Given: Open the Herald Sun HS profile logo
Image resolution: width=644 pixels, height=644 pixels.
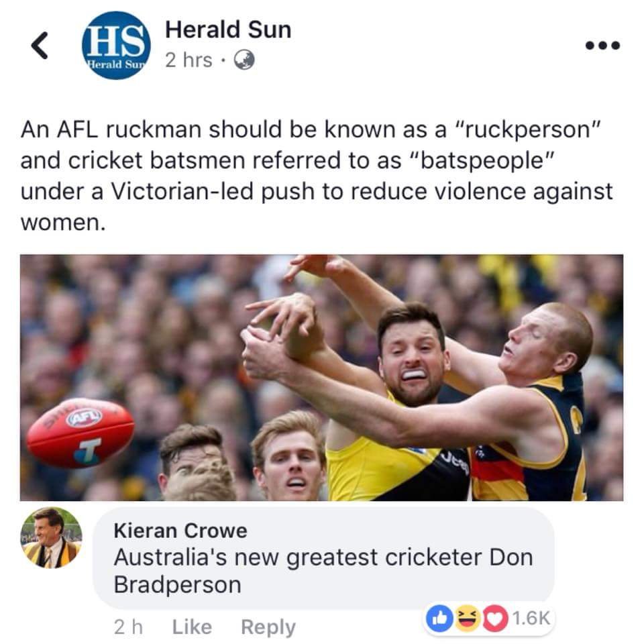Looking at the screenshot, I should pos(116,45).
